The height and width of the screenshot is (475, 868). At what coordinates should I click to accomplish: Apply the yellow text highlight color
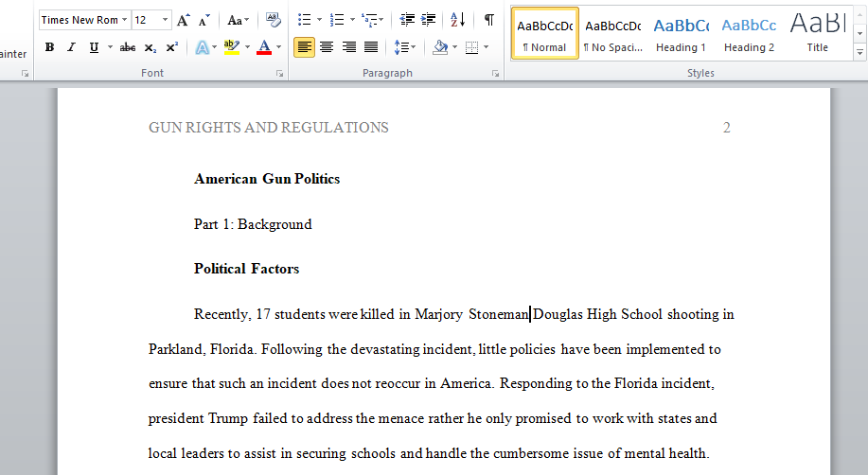click(232, 47)
